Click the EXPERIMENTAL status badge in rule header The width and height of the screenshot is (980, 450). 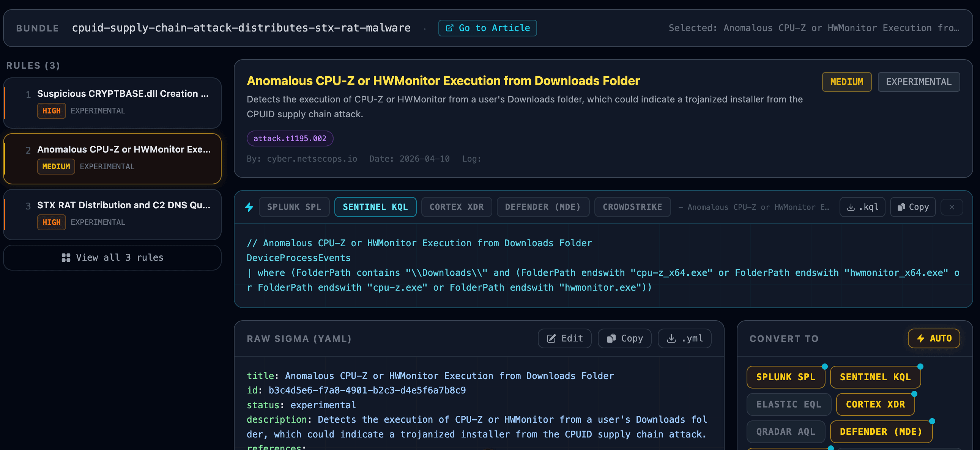pos(919,82)
